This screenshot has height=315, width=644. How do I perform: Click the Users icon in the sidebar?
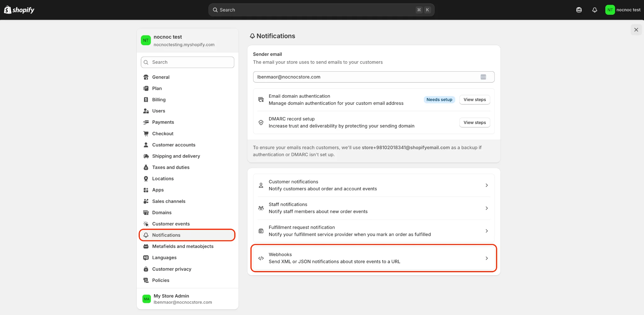click(146, 111)
